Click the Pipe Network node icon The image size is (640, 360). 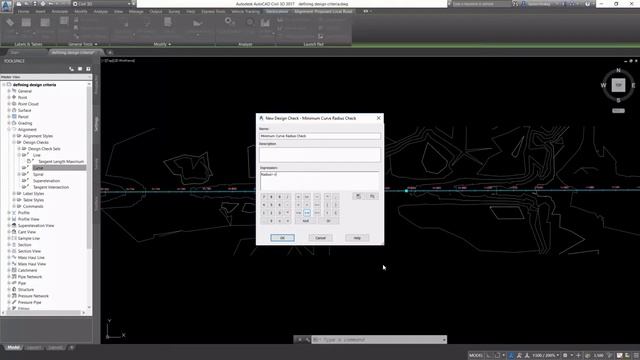[x=14, y=276]
